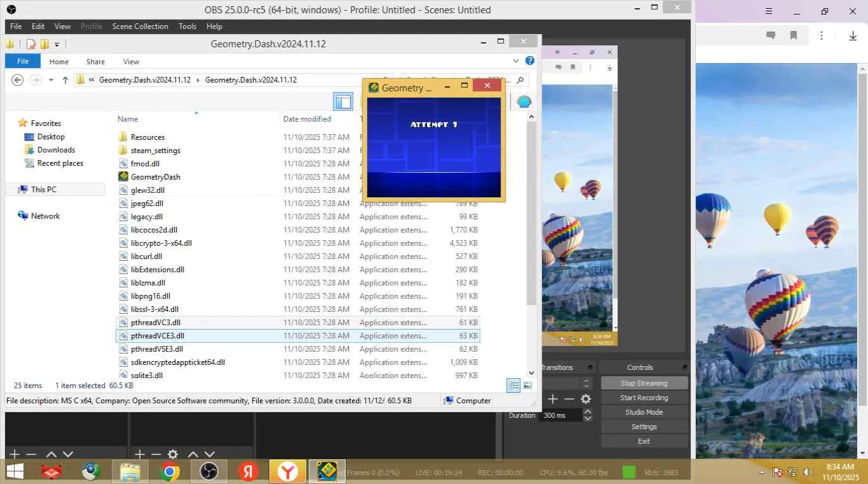The image size is (868, 484).
Task: Click the Properties icon in Explorer's quick access toolbar
Action: click(31, 44)
